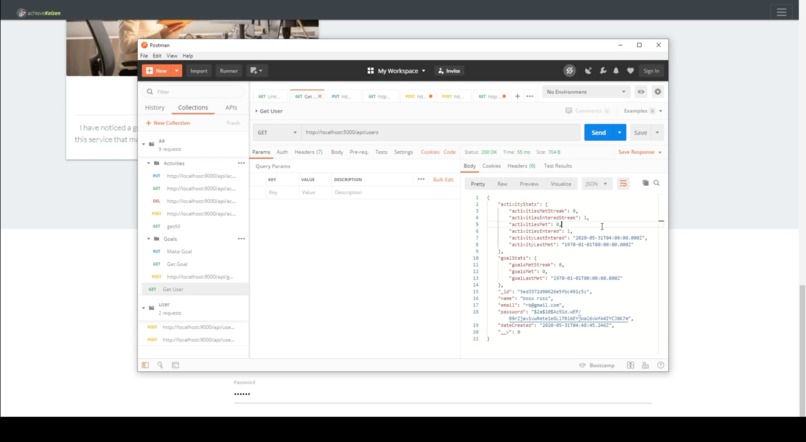Open the wrench settings icon in Postman header
The image size is (806, 442).
[x=602, y=71]
